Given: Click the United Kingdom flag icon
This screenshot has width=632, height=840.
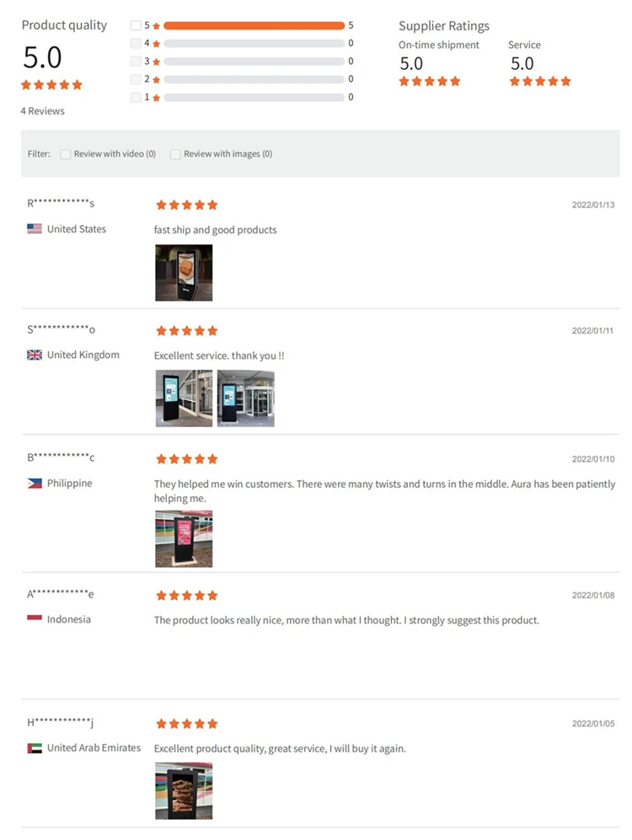Looking at the screenshot, I should click(35, 355).
